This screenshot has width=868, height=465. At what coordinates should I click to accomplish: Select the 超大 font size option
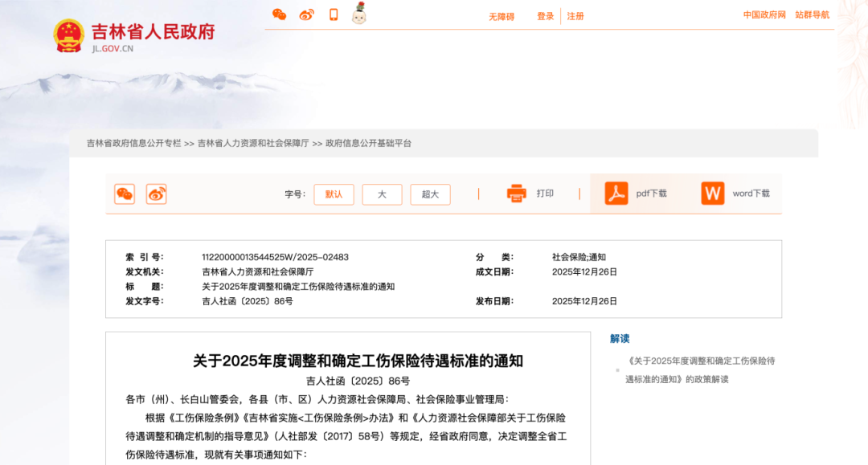(430, 194)
